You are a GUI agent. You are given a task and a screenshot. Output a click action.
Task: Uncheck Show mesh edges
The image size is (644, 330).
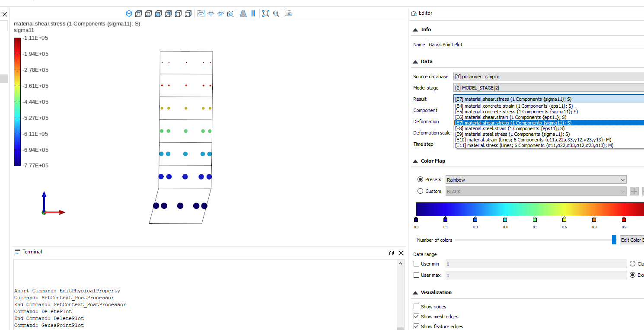[417, 317]
